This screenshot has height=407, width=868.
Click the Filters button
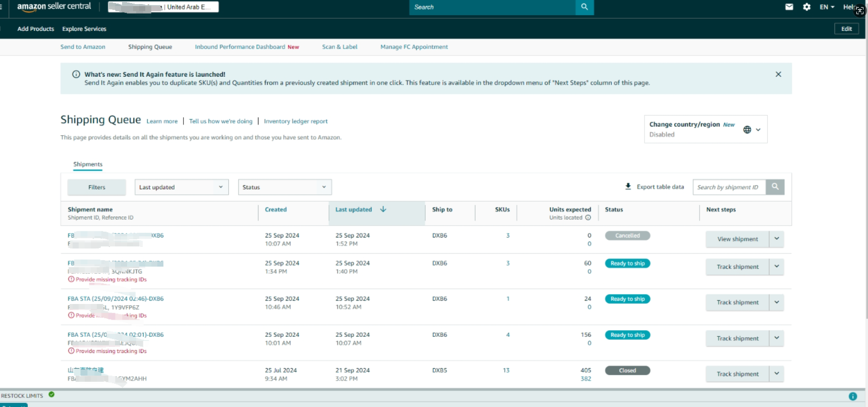97,187
